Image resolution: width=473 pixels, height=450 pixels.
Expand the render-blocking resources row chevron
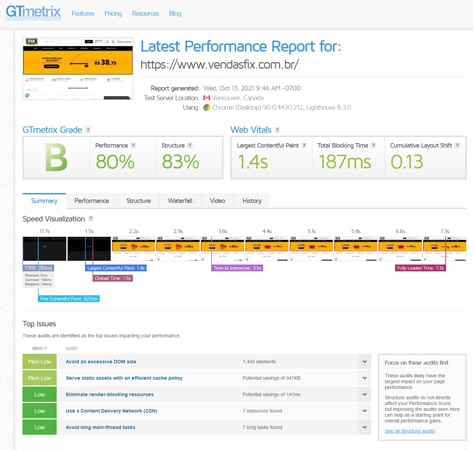(x=365, y=394)
